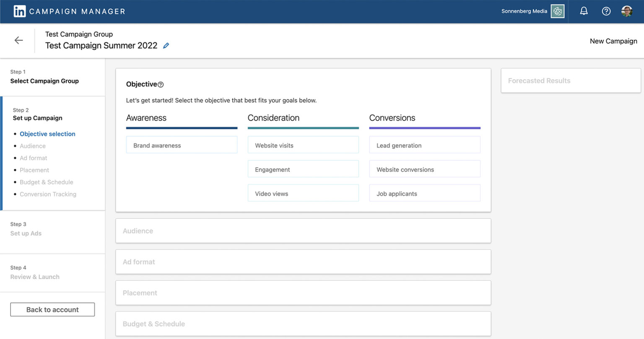The height and width of the screenshot is (339, 644).
Task: Pick the Lead generation objective
Action: tap(424, 145)
